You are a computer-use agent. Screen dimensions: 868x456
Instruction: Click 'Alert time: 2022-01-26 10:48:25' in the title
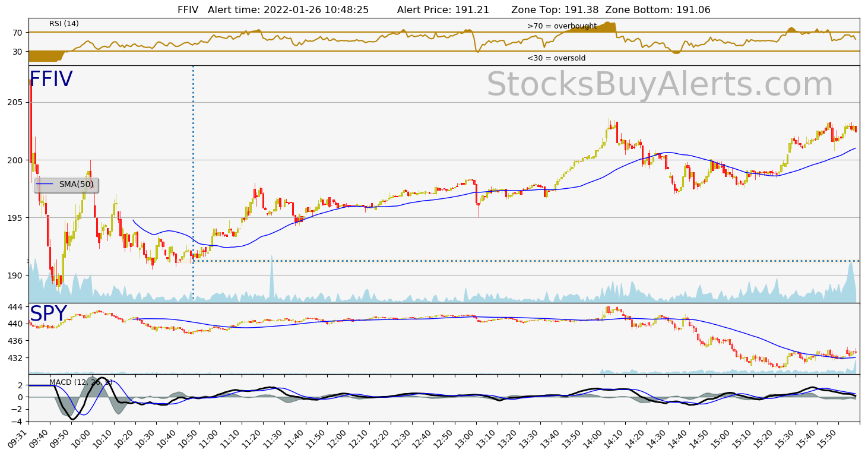pyautogui.click(x=288, y=10)
